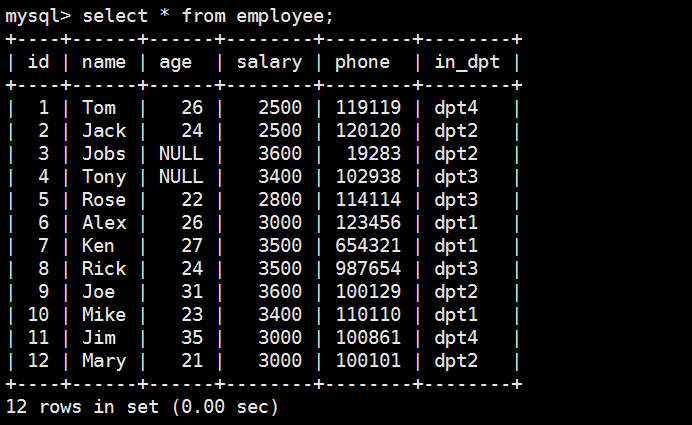Click the 'age' column header
The image size is (692, 425).
pyautogui.click(x=175, y=62)
